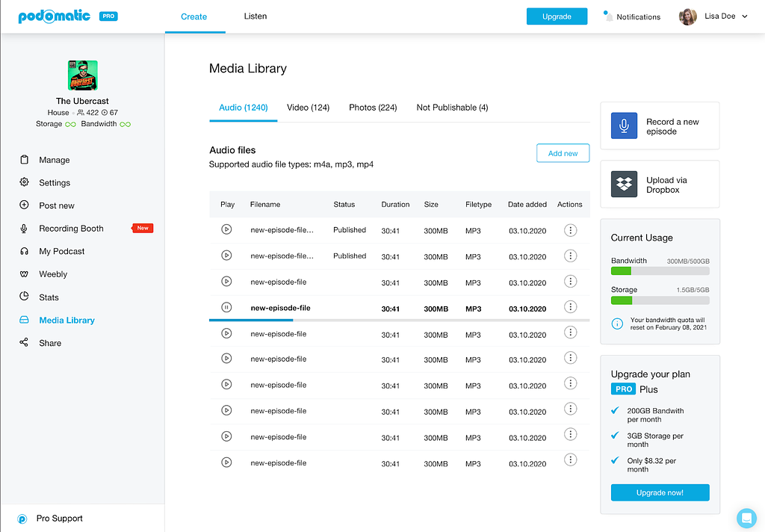Click The Ubercast podcast cover thumbnail
Viewport: 765px width, 532px height.
coord(82,75)
